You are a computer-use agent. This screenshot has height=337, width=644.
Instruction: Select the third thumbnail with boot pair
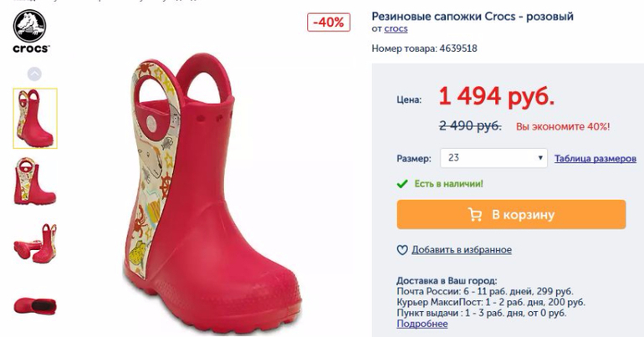[35, 244]
